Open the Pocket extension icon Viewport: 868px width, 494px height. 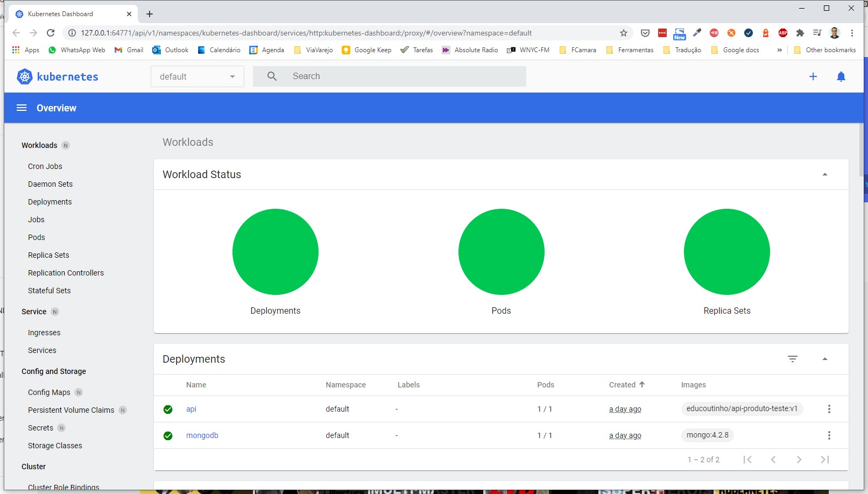[645, 33]
